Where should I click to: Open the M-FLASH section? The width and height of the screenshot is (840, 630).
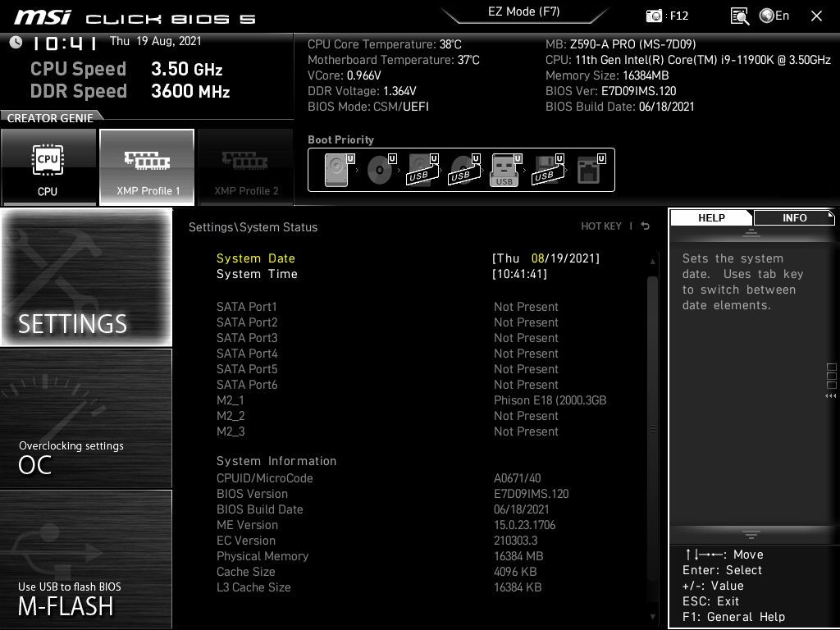click(x=86, y=559)
